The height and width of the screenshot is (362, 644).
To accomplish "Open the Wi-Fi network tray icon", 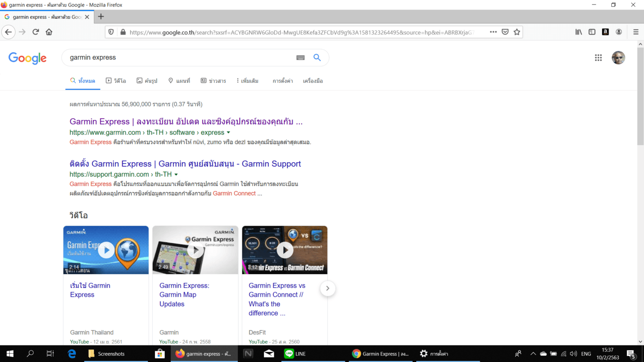I will tap(563, 354).
